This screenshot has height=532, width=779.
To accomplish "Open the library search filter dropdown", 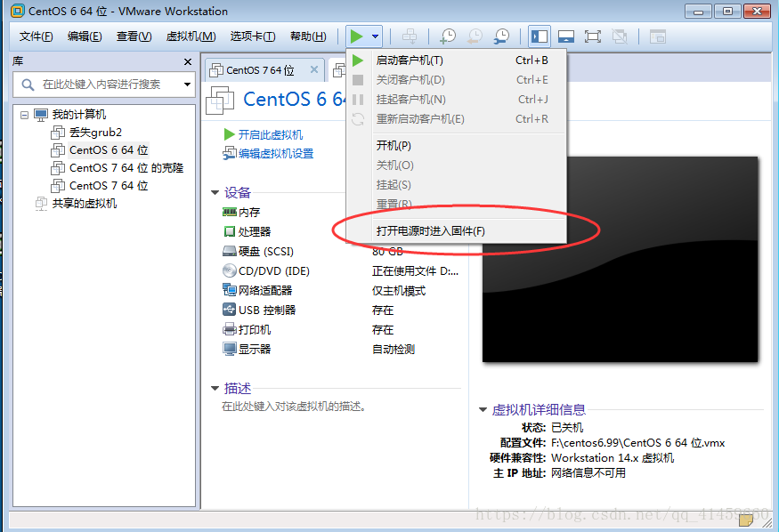I will click(187, 85).
